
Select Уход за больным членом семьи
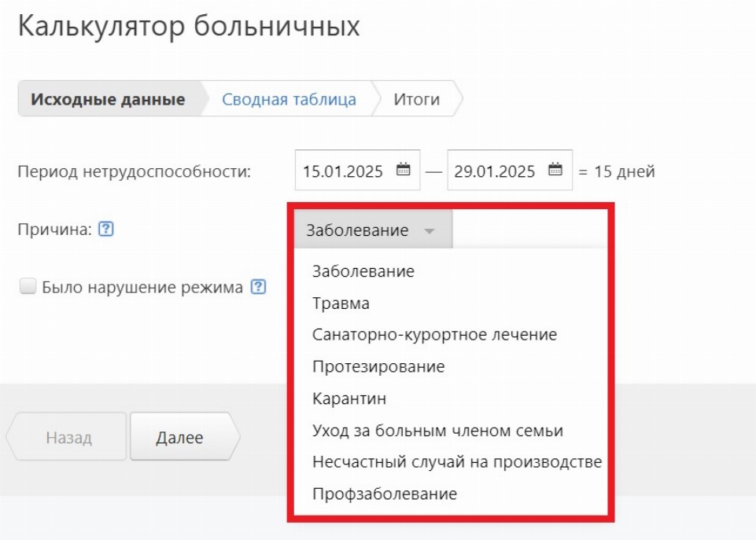pyautogui.click(x=437, y=431)
